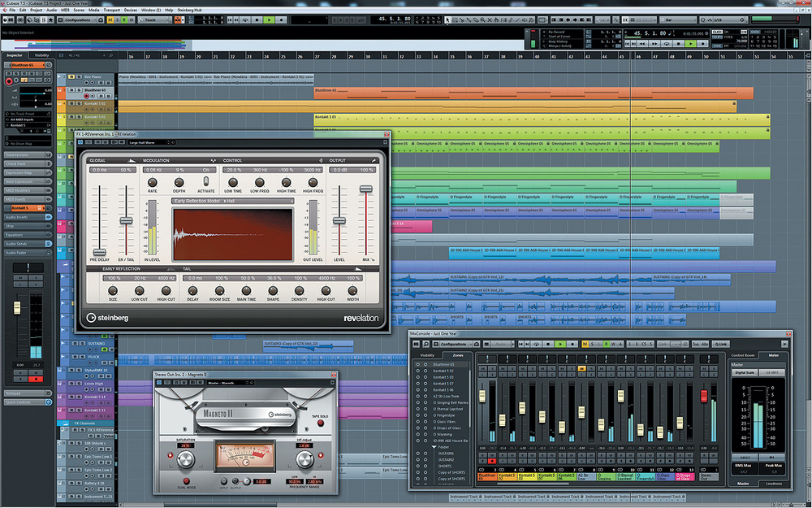This screenshot has width=812, height=508.
Task: Select the Draw pencil tool
Action: pos(510,20)
